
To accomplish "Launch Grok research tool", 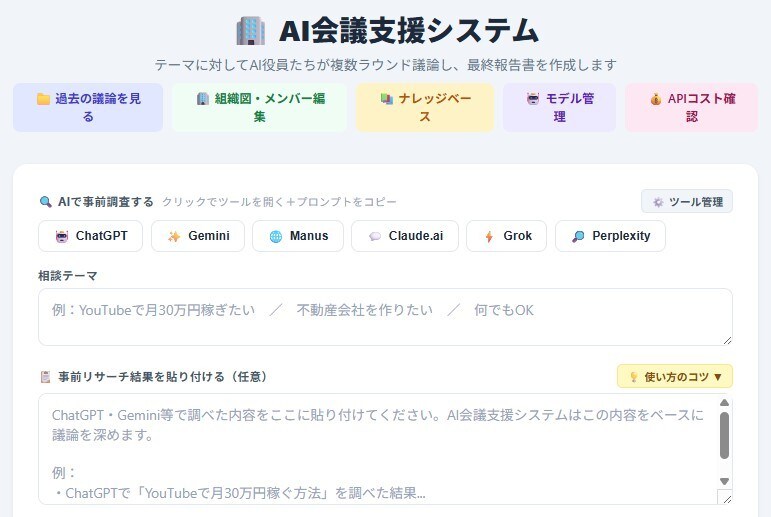I will click(506, 236).
